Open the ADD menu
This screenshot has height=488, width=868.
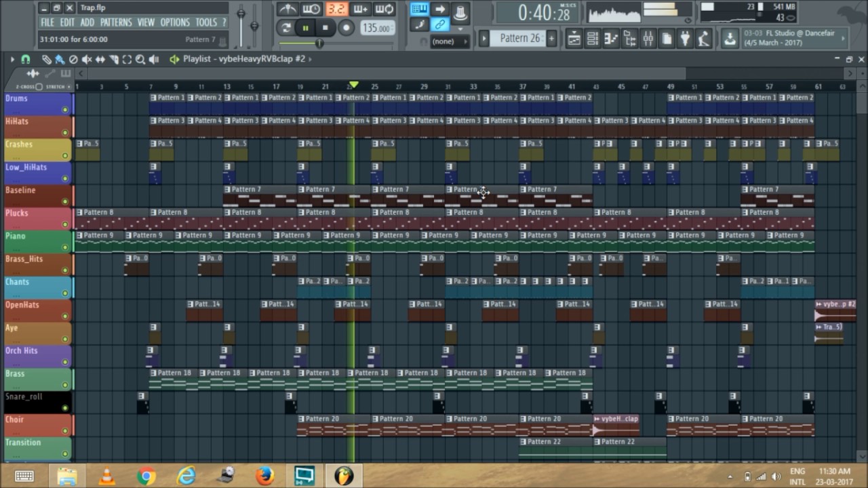pyautogui.click(x=87, y=22)
